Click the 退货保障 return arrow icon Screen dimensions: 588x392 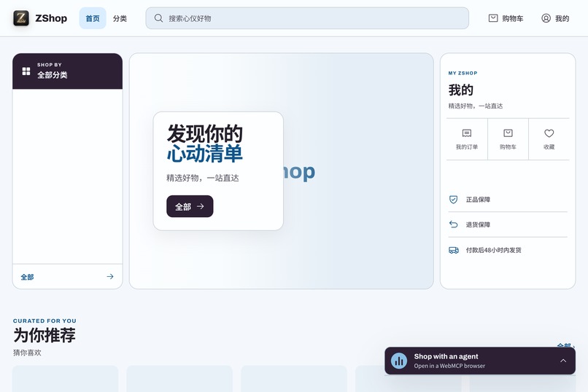click(453, 224)
